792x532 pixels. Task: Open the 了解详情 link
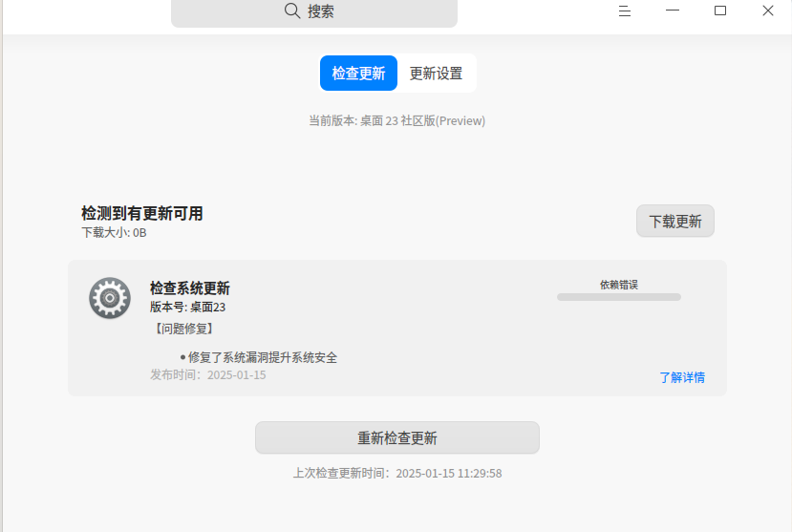coord(682,377)
